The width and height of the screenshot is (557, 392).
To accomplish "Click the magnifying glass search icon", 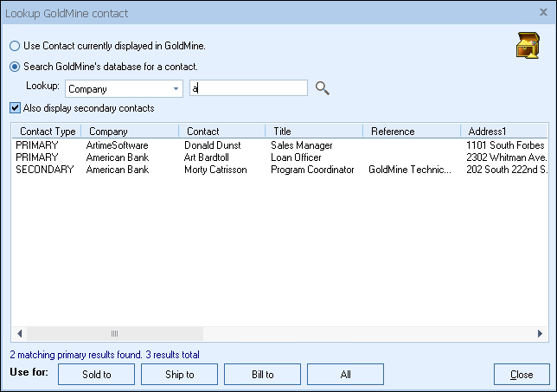I will tap(323, 88).
